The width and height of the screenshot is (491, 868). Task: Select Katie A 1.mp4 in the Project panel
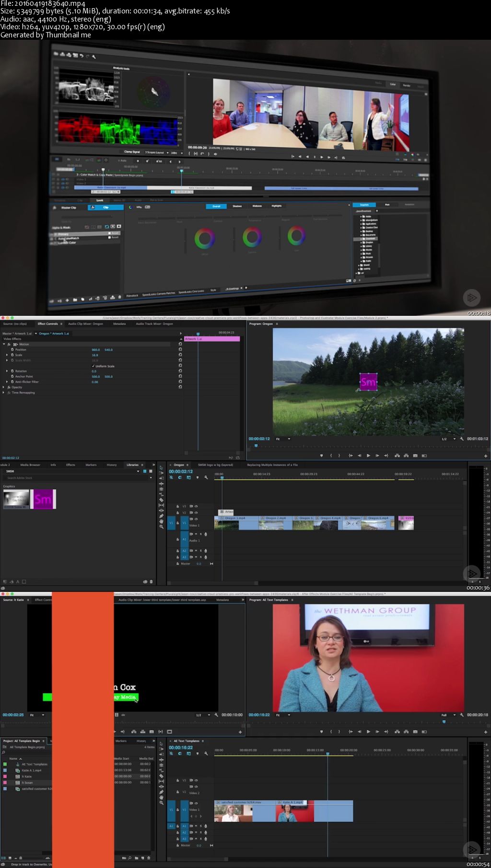coord(31,770)
